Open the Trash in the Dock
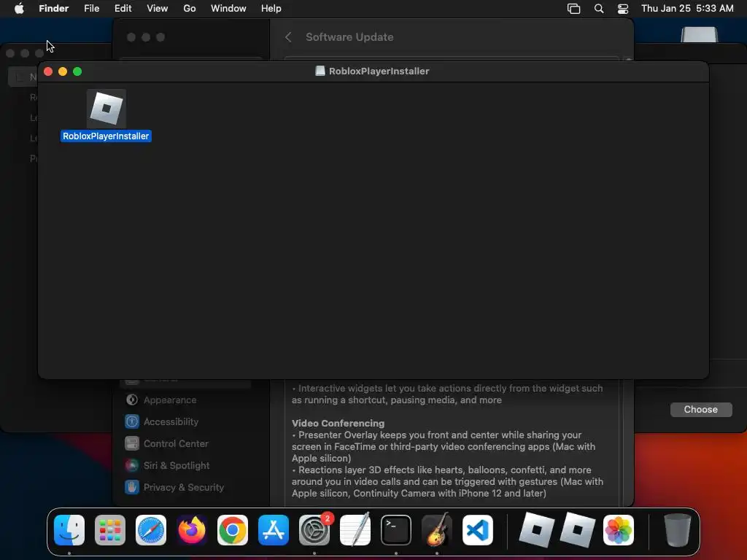The height and width of the screenshot is (560, 747). click(x=677, y=530)
